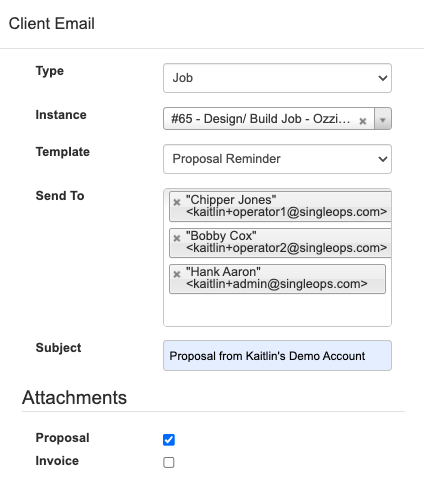This screenshot has height=487, width=424.
Task: Select the Chipper Jones recipient tag text
Action: click(286, 206)
